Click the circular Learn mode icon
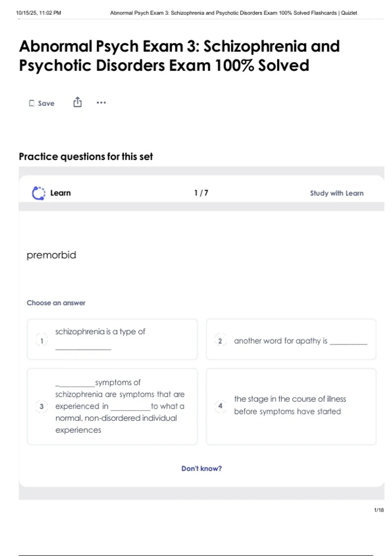This screenshot has height=556, width=392. coord(39,193)
